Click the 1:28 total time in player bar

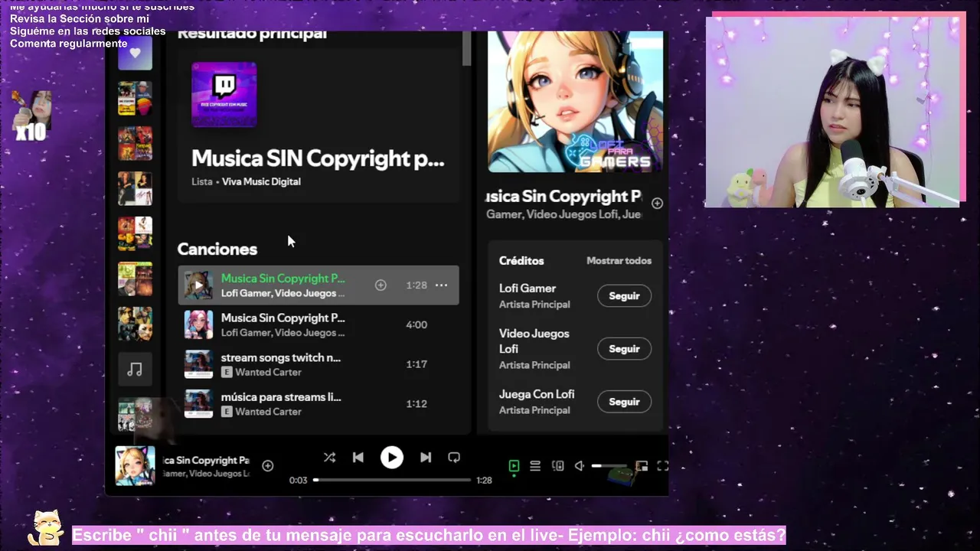(x=484, y=481)
